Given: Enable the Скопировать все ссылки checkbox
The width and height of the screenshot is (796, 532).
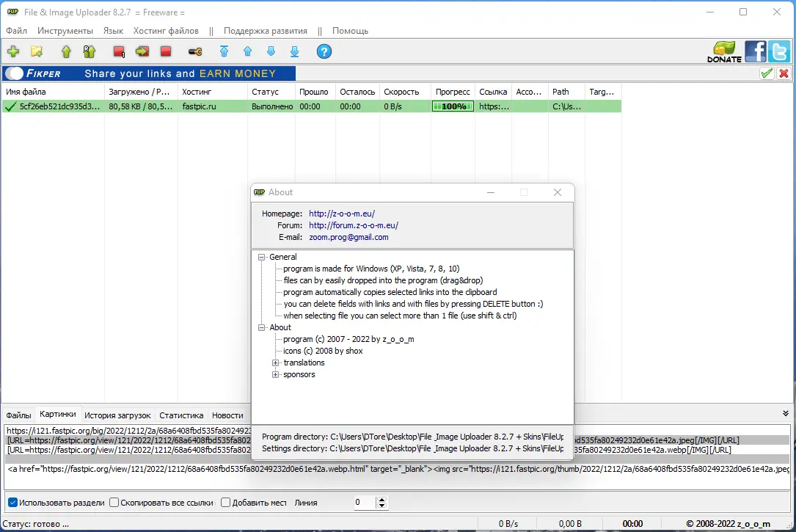Looking at the screenshot, I should coord(114,503).
